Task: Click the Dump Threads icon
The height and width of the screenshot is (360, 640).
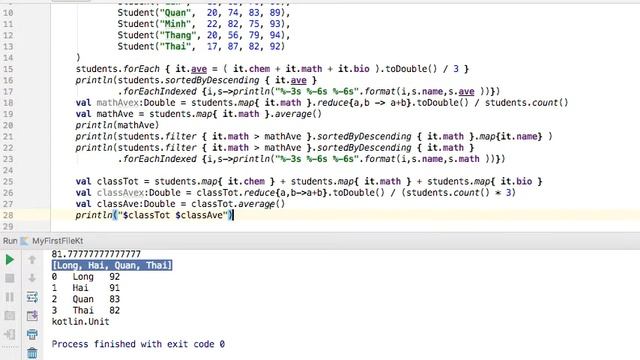Action: click(x=9, y=315)
